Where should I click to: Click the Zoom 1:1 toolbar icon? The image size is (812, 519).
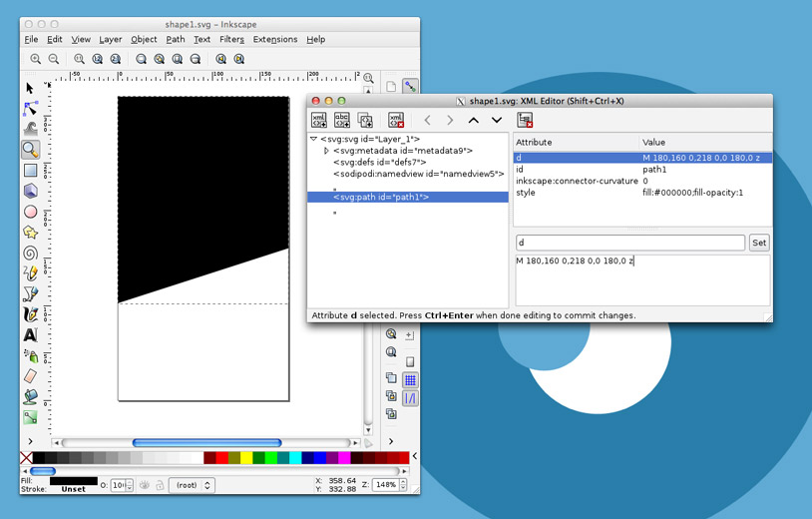pyautogui.click(x=79, y=59)
